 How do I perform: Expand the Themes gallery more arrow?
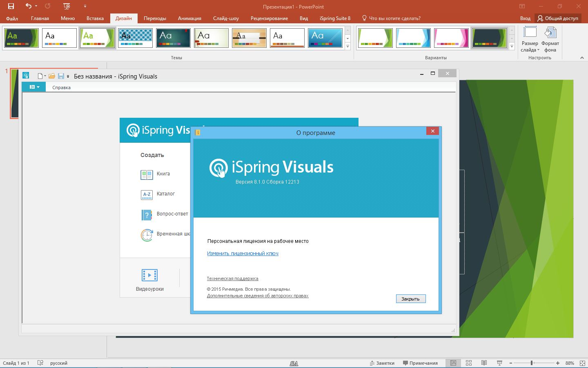tap(348, 47)
